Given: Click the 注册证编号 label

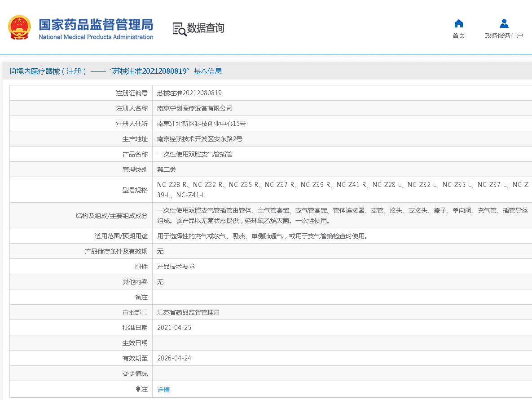Looking at the screenshot, I should pyautogui.click(x=132, y=93).
